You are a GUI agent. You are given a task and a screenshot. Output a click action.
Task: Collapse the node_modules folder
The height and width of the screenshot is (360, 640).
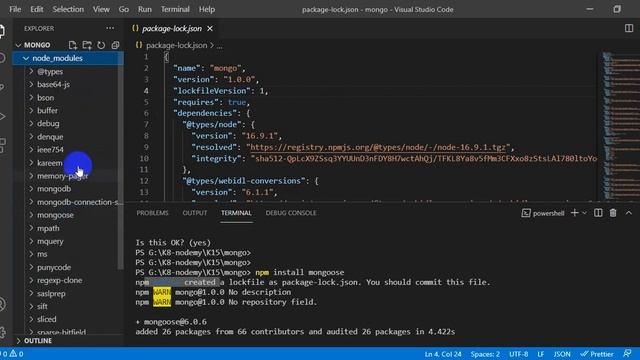(x=68, y=58)
